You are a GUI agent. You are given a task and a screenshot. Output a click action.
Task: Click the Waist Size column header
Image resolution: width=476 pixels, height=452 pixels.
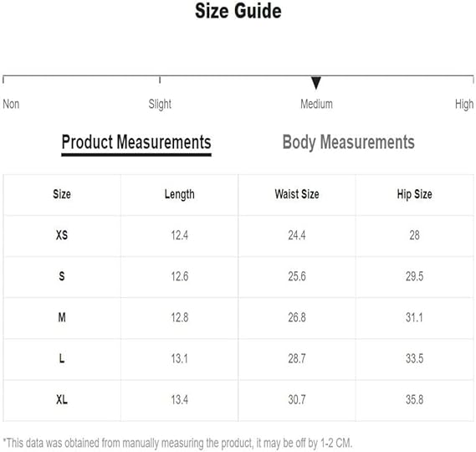pyautogui.click(x=297, y=194)
